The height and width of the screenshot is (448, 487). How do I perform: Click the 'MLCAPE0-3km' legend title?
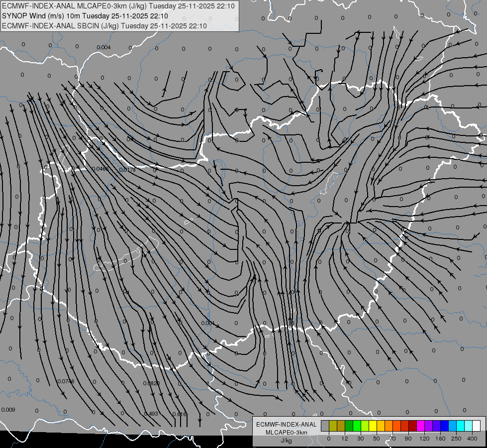286,433
